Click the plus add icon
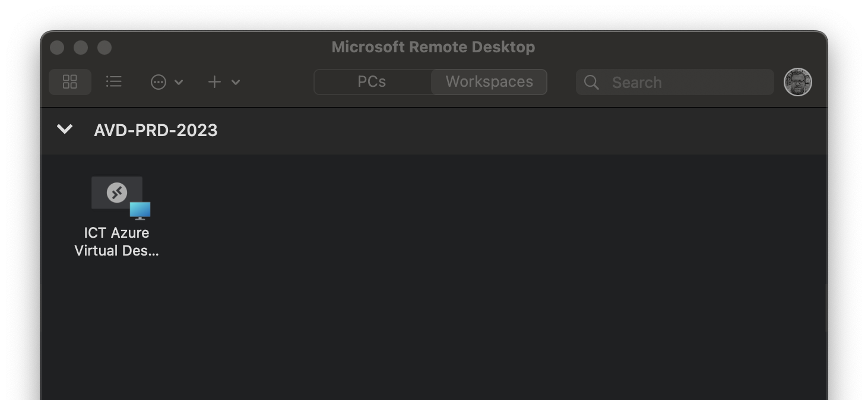Image resolution: width=868 pixels, height=400 pixels. point(214,82)
